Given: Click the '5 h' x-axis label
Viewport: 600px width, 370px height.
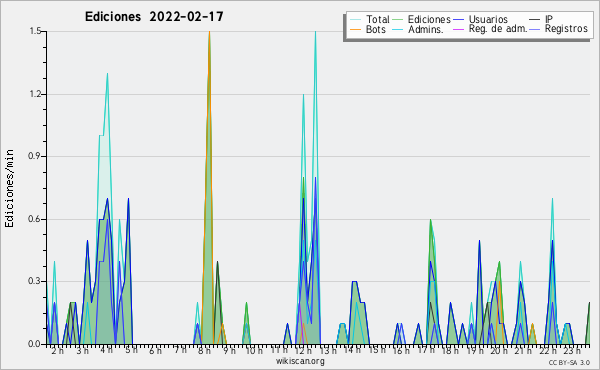Looking at the screenshot, I should [x=131, y=350].
